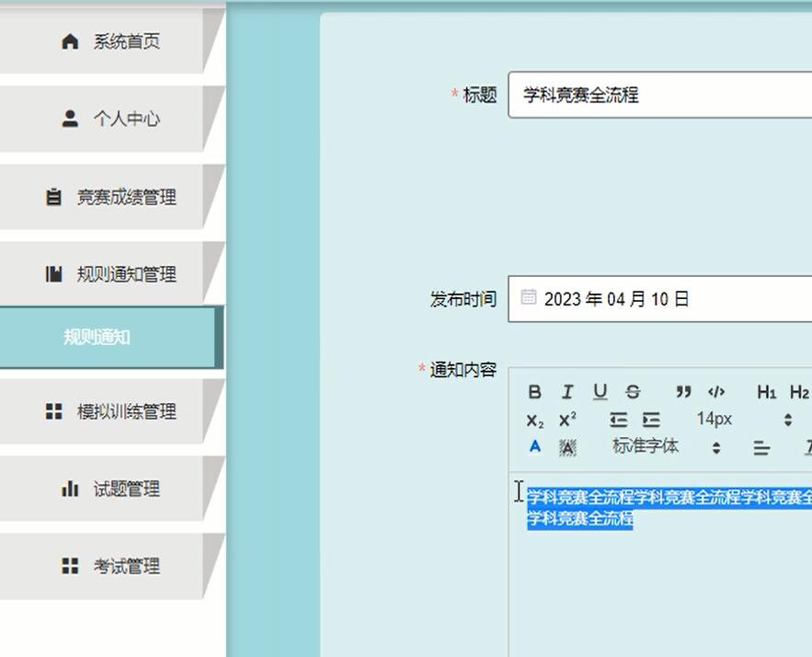Open 考试管理 from the sidebar menu
The image size is (812, 657).
pos(110,567)
